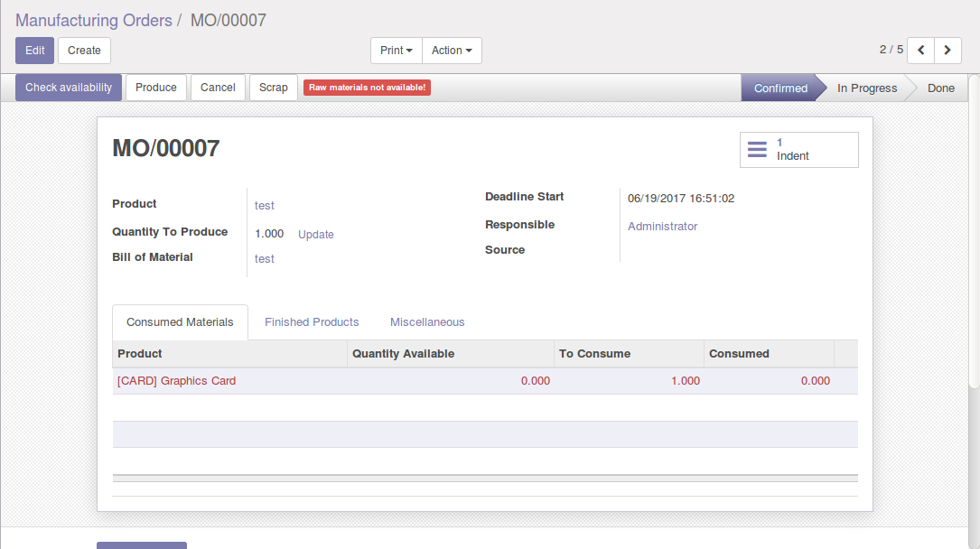Switch to Finished Products tab

[x=312, y=322]
